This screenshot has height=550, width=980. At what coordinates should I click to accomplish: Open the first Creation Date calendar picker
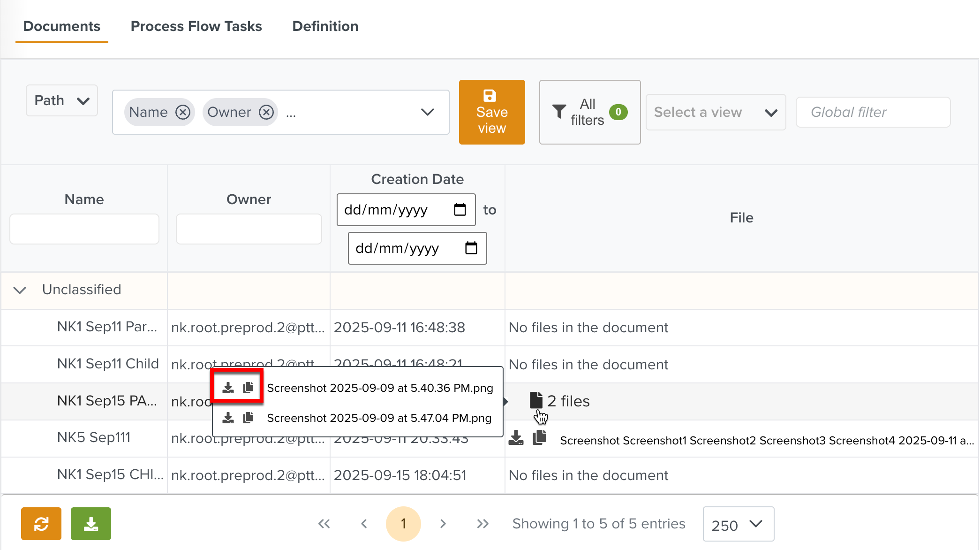point(460,210)
